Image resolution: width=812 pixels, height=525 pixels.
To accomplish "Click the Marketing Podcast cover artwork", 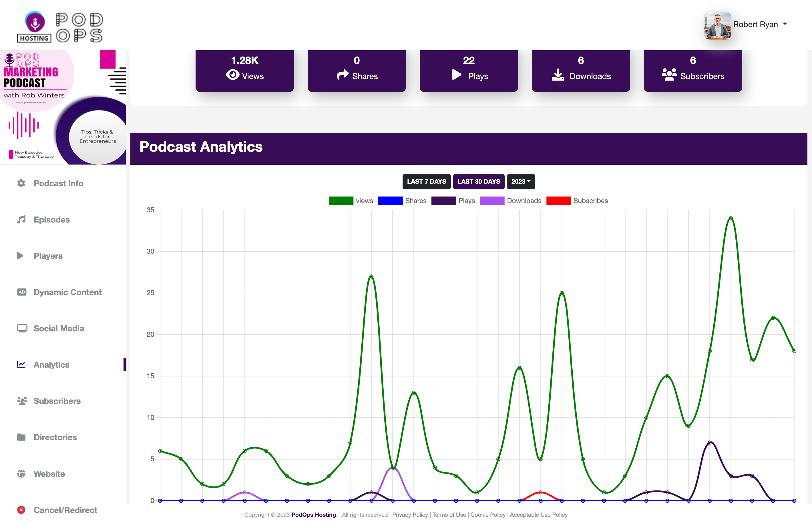I will [63, 107].
